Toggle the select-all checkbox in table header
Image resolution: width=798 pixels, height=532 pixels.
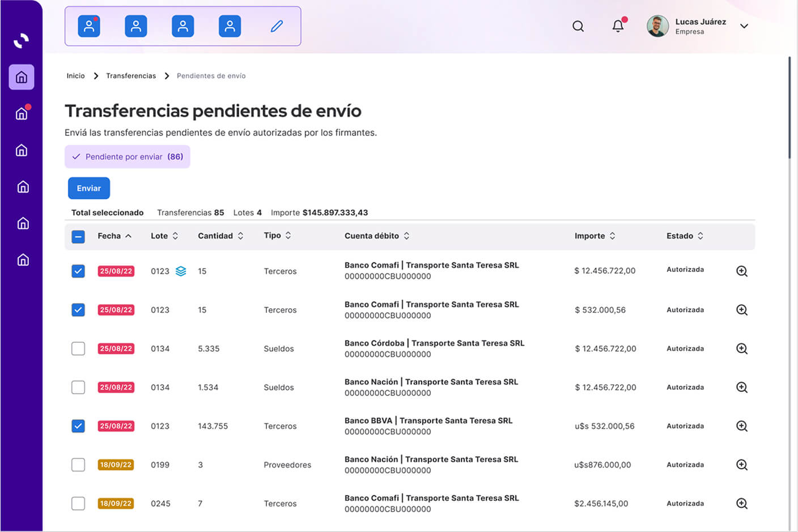point(78,236)
